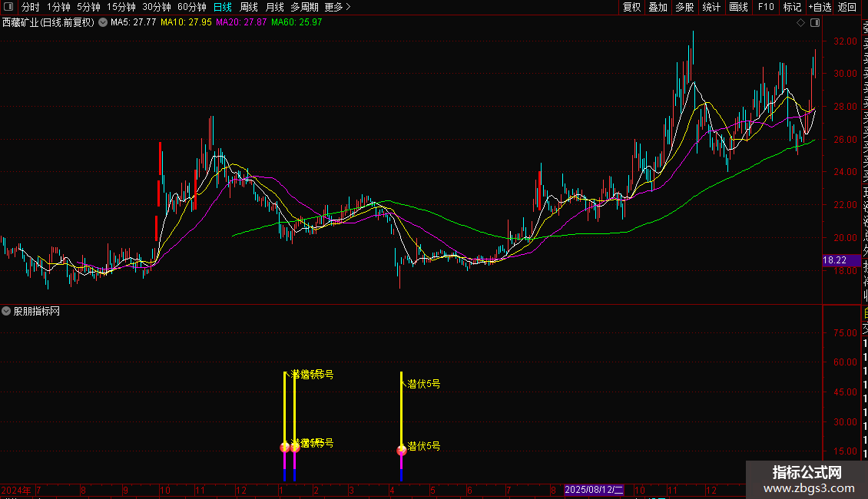Select the 15分钟 period

click(x=121, y=7)
